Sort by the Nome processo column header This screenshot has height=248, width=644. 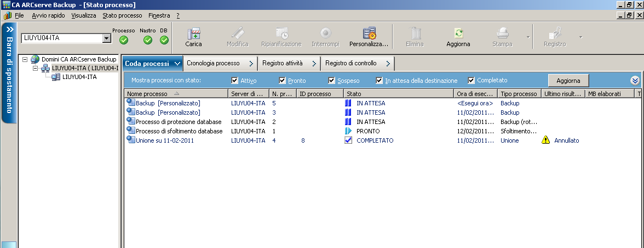[x=176, y=94]
